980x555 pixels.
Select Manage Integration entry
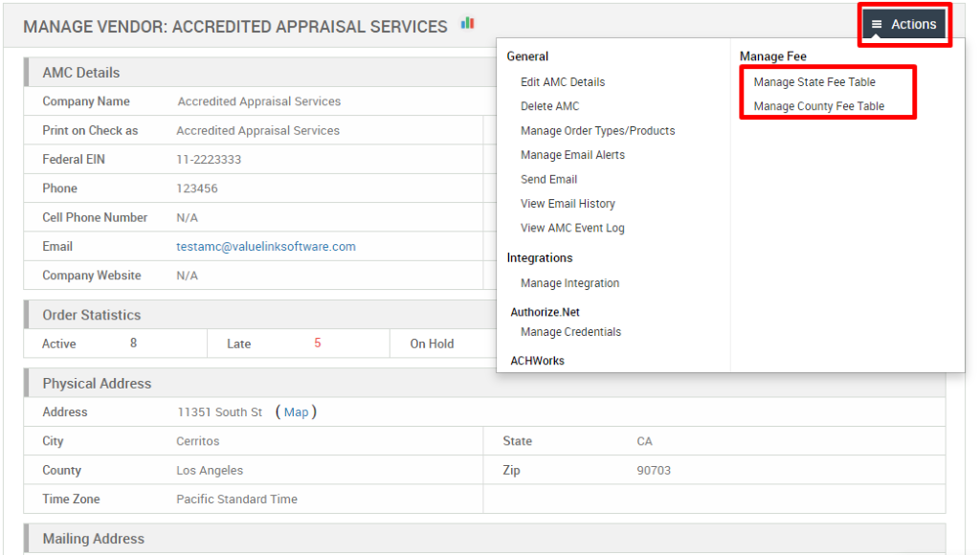[x=570, y=283]
